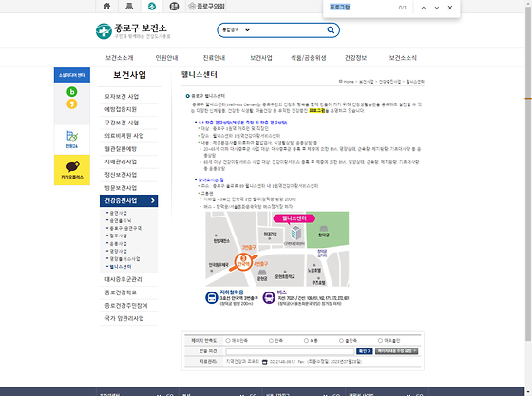Open 정신보건사업 in side menu
This screenshot has height=396, width=532.
pos(121,175)
